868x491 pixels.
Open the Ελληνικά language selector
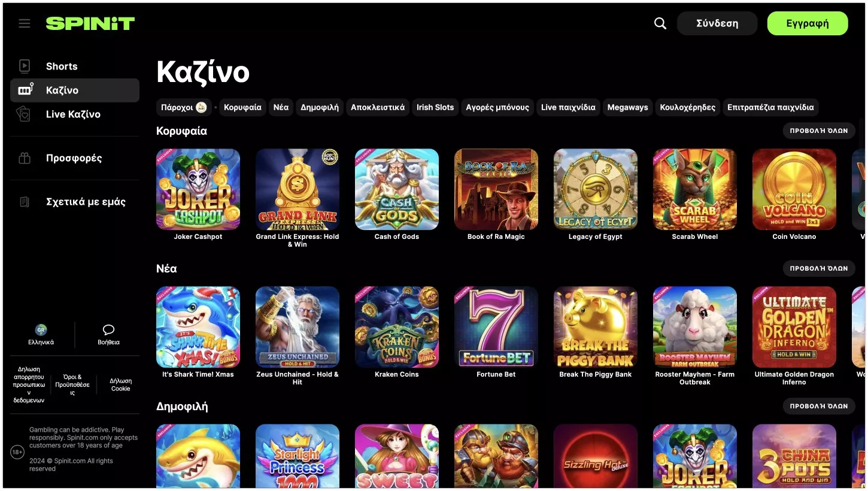pos(41,335)
